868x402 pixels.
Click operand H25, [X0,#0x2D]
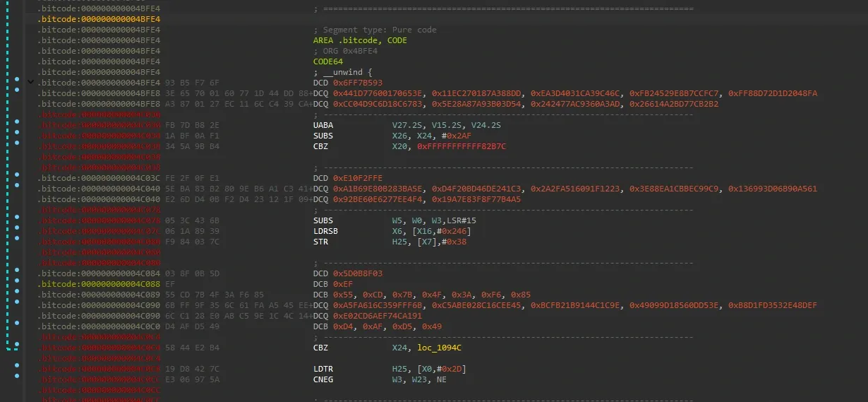pyautogui.click(x=429, y=369)
